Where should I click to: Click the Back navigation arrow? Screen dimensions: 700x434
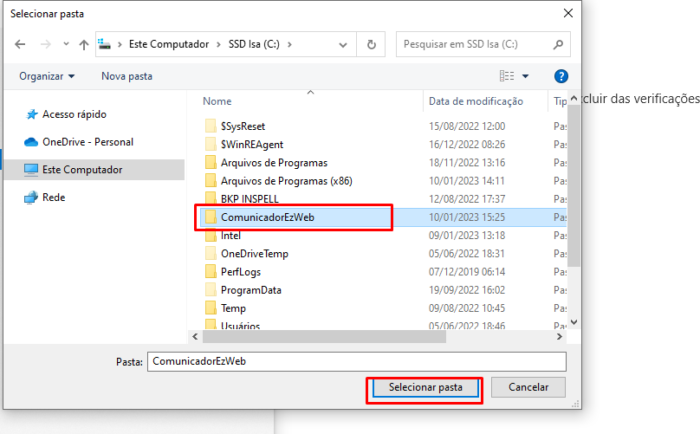click(20, 45)
